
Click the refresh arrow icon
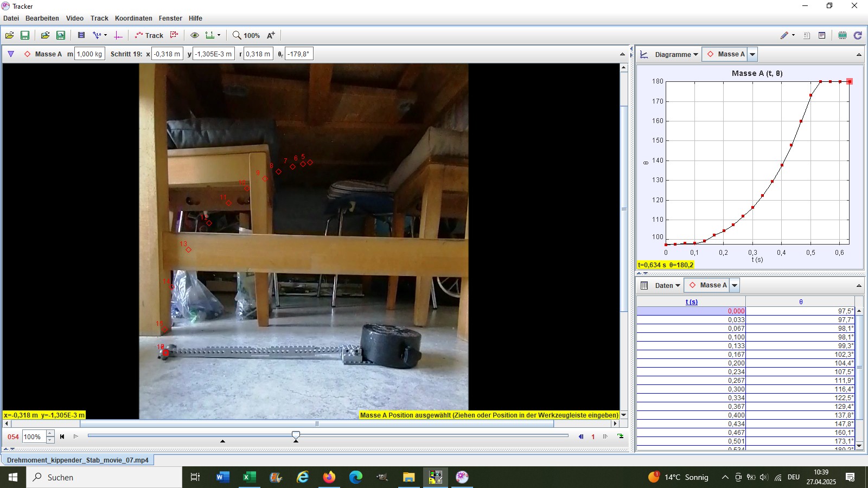(x=858, y=35)
